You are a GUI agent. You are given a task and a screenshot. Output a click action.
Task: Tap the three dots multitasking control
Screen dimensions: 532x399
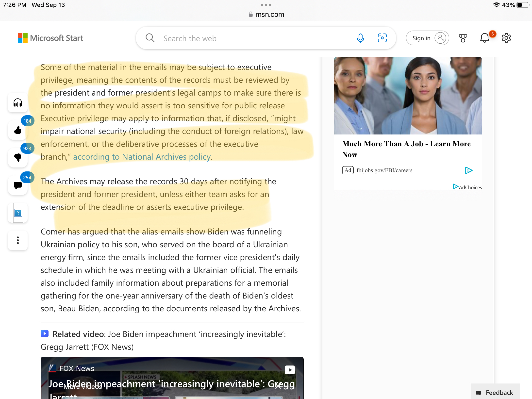[x=266, y=5]
